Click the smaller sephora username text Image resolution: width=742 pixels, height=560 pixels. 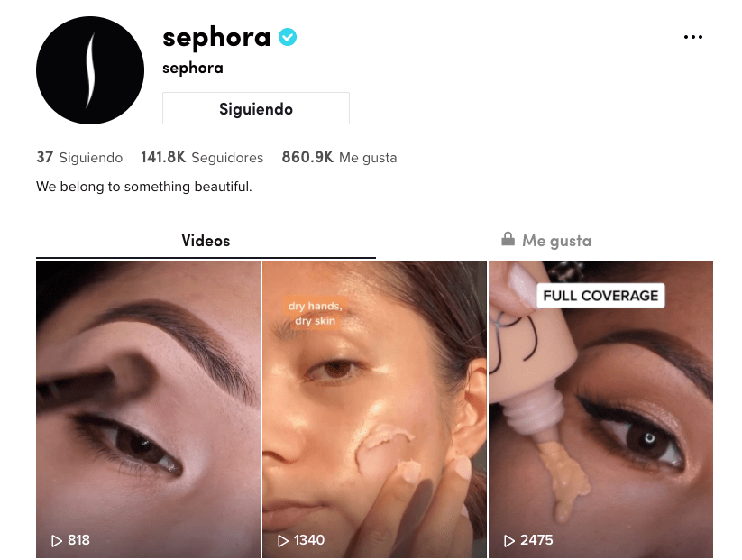click(x=193, y=69)
